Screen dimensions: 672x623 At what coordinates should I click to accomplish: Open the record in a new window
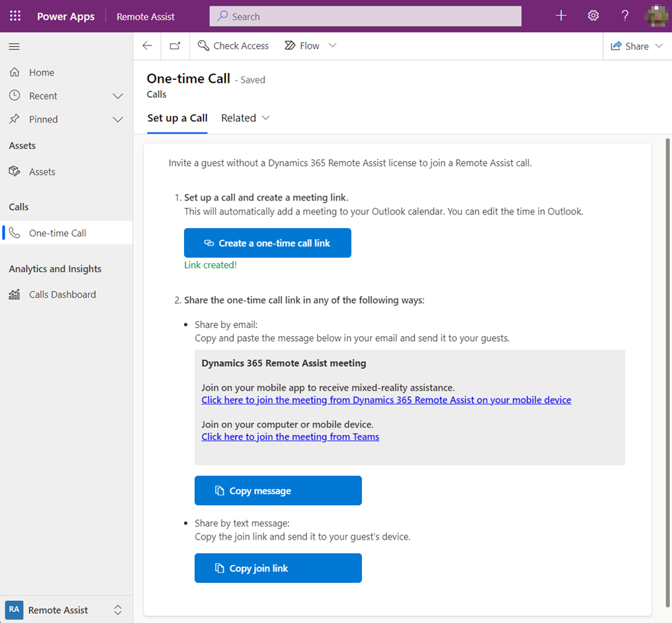[175, 46]
